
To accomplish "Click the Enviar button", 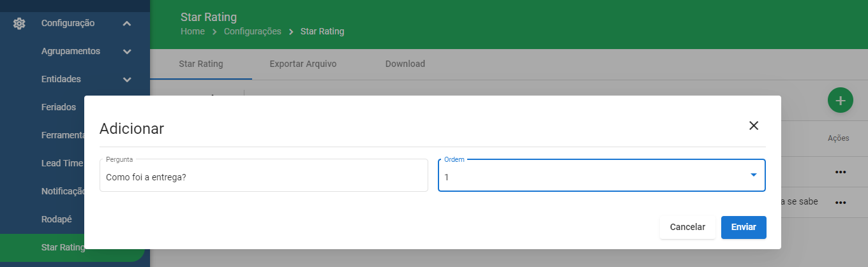I will tap(744, 227).
